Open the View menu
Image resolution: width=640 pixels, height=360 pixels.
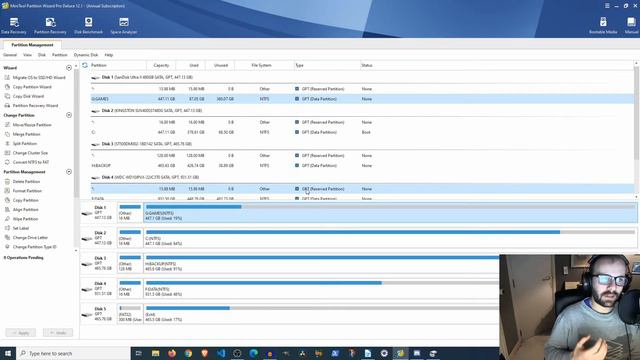[x=27, y=55]
